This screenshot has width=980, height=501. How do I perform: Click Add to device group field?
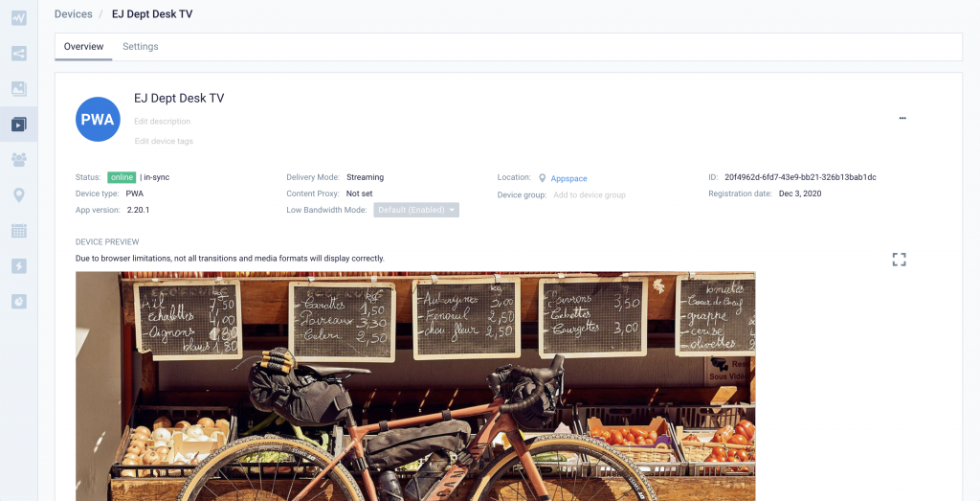tap(590, 195)
